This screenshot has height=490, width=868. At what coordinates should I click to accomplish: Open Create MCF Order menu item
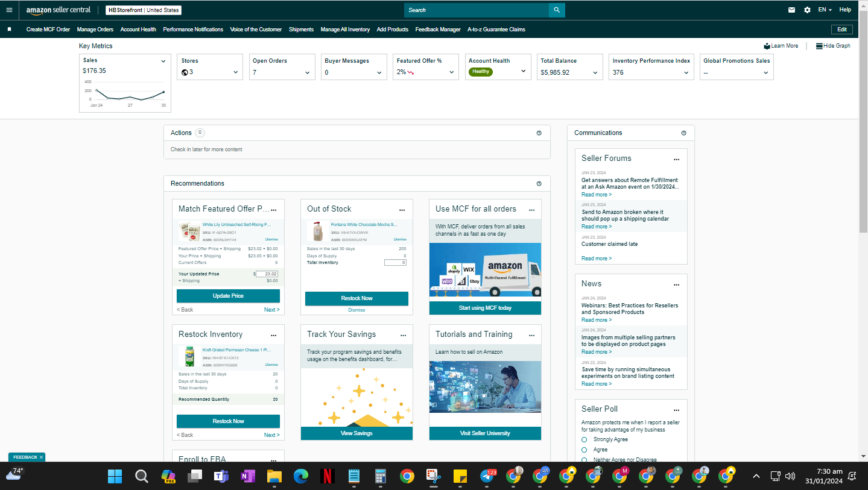coord(48,30)
